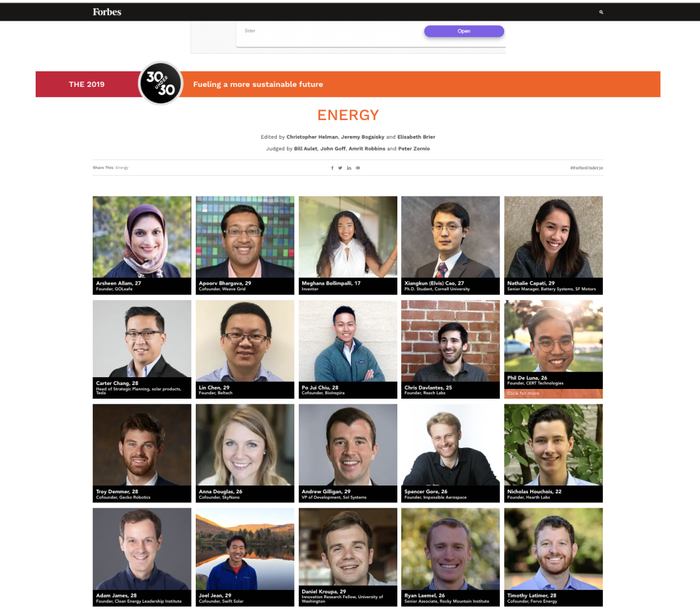The height and width of the screenshot is (610, 700).
Task: Share on Facebook icon
Action: coord(332,168)
